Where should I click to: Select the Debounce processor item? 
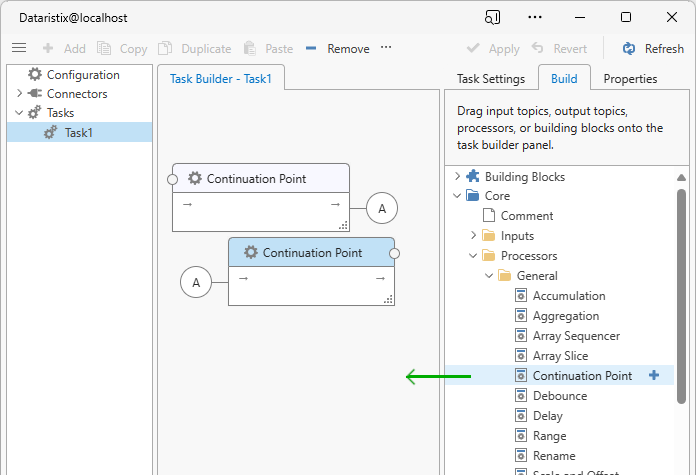560,396
